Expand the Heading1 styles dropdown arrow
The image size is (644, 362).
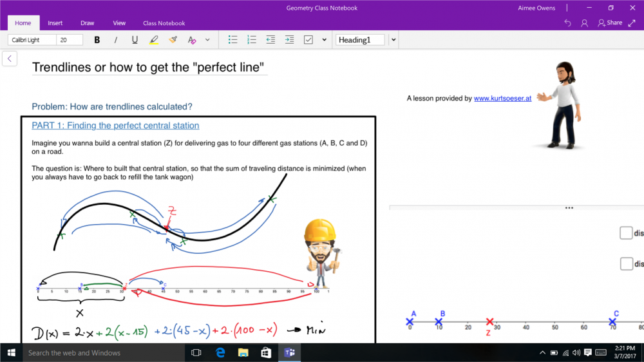tap(393, 40)
